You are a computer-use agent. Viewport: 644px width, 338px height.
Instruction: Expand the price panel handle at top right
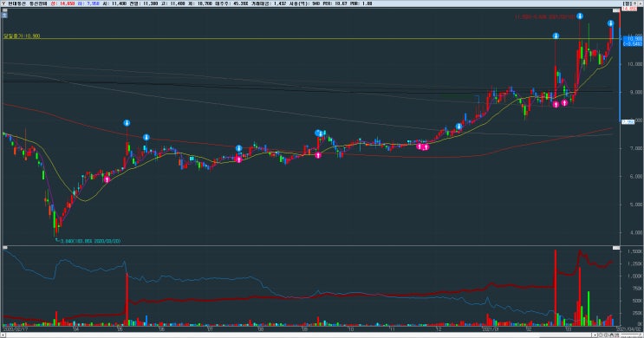point(616,10)
